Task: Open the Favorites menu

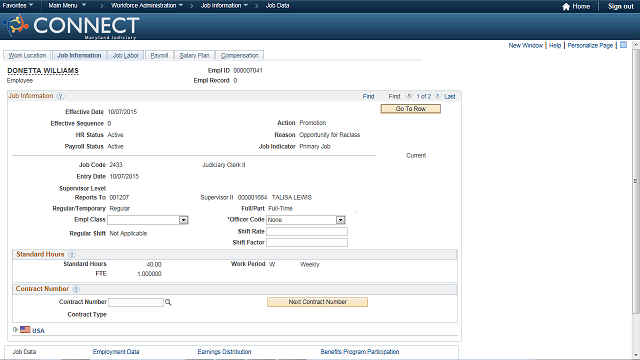Action: click(x=18, y=5)
